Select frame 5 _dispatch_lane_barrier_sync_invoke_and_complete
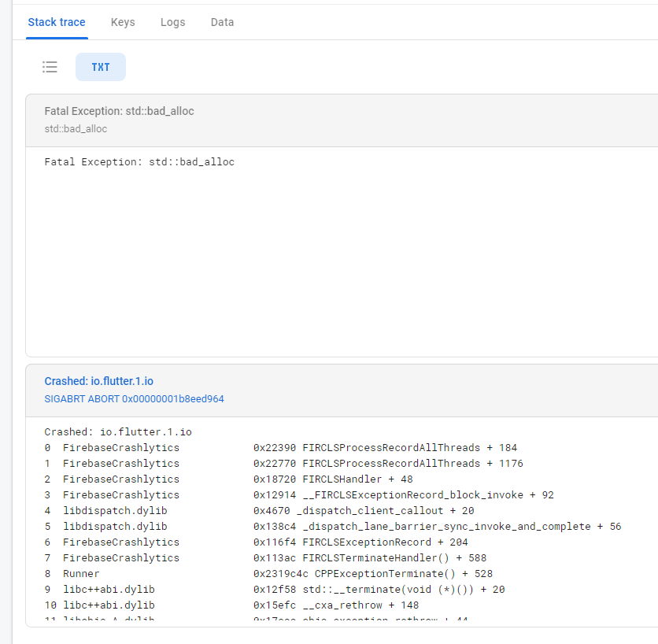 click(x=333, y=527)
